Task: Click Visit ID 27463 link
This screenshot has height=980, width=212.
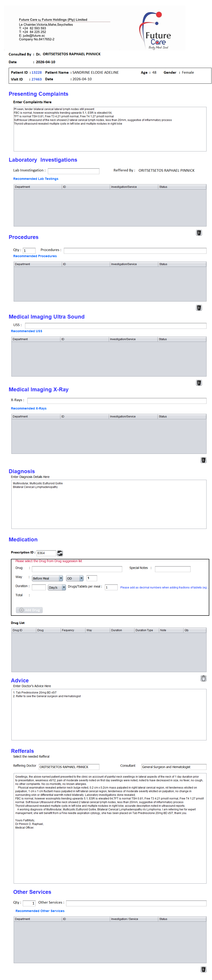Action: pyautogui.click(x=37, y=79)
